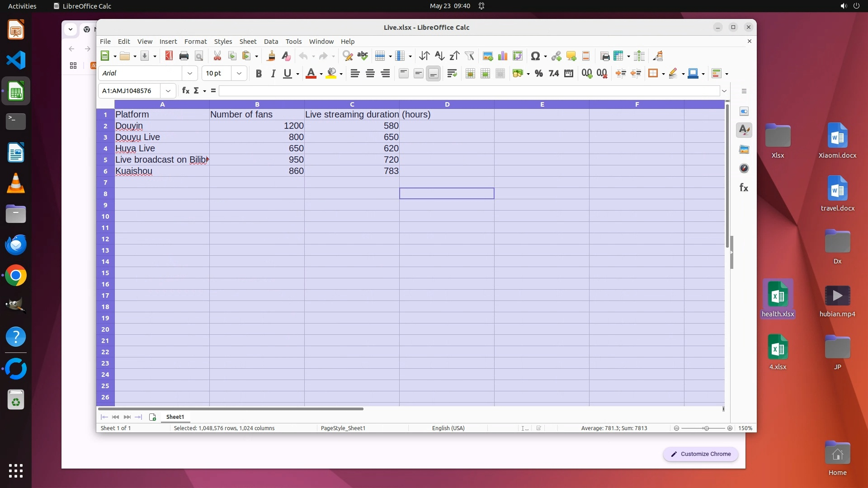Click the Customize Chrome button
The height and width of the screenshot is (488, 868).
[x=700, y=454]
